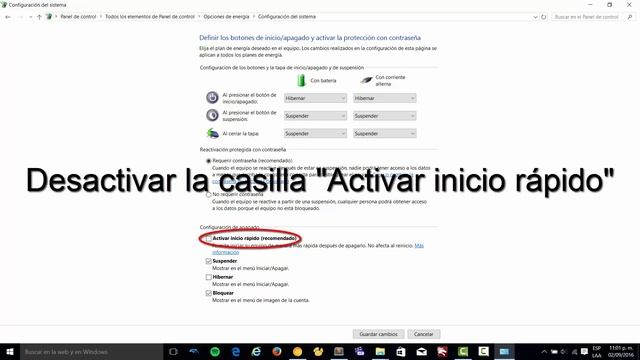Open Microsoft Edge from the taskbar

tap(236, 351)
